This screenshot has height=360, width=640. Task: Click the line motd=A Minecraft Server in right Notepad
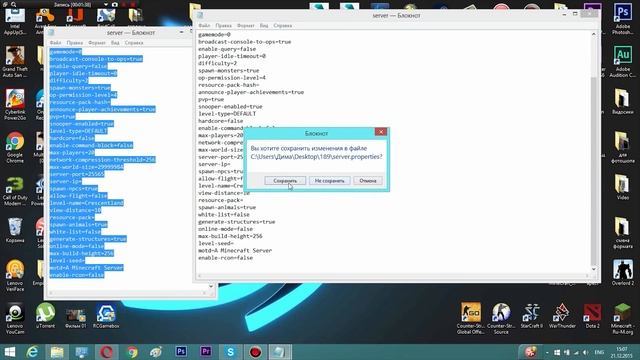pos(235,251)
